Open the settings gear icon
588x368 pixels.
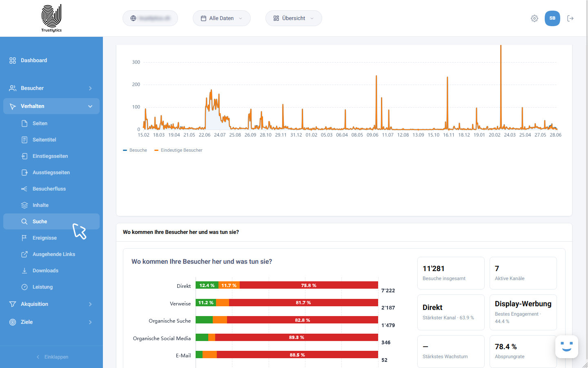click(x=535, y=18)
